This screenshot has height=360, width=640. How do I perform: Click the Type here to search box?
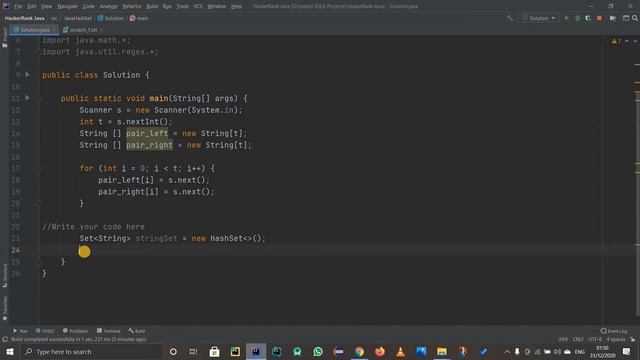[92, 351]
